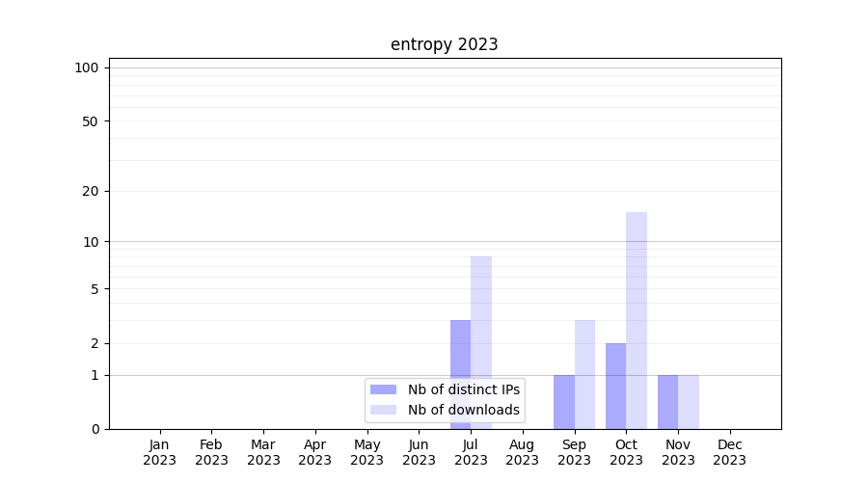Screen dimensions: 868x482
Task: Click the tallest October downloads bar
Action: [x=637, y=320]
